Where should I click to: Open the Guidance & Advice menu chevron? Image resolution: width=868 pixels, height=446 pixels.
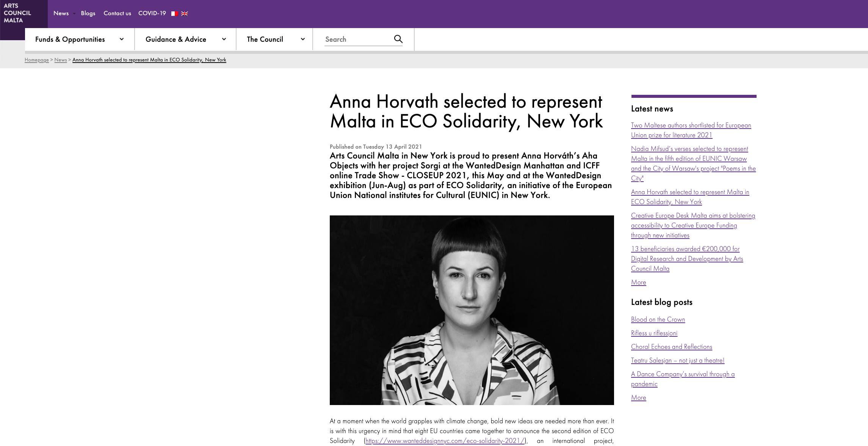224,39
